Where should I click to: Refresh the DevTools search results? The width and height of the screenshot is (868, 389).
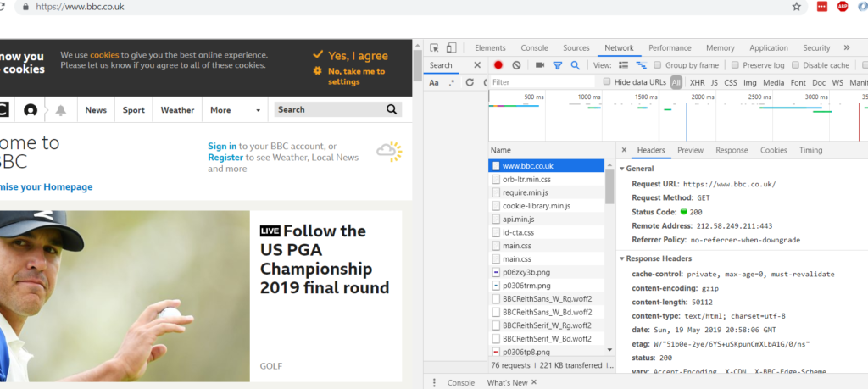[x=470, y=82]
